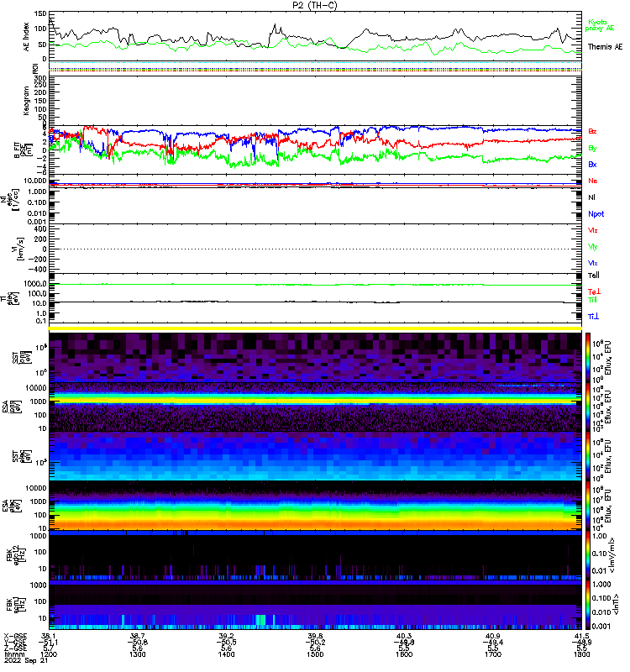Select the blue Bx legend label
The width and height of the screenshot is (630, 672).
click(x=592, y=165)
